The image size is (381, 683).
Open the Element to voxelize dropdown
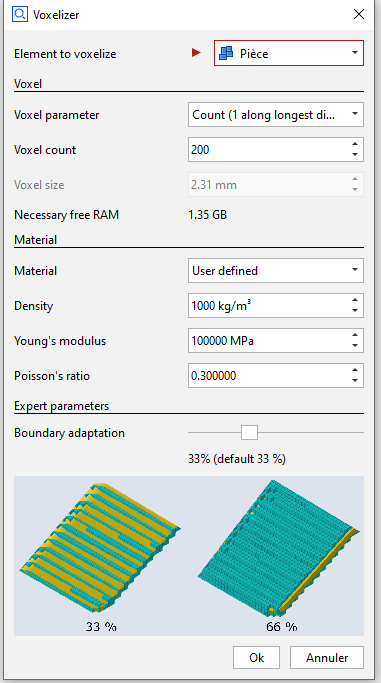pyautogui.click(x=289, y=53)
